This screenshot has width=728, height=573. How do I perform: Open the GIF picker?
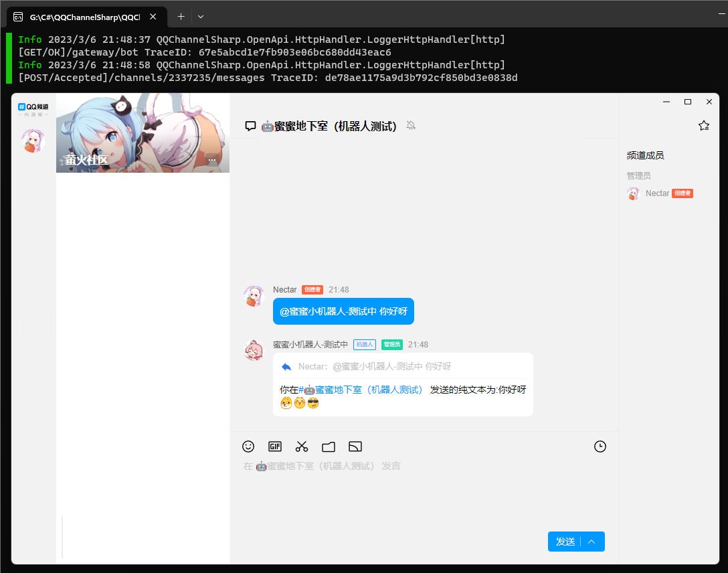275,446
